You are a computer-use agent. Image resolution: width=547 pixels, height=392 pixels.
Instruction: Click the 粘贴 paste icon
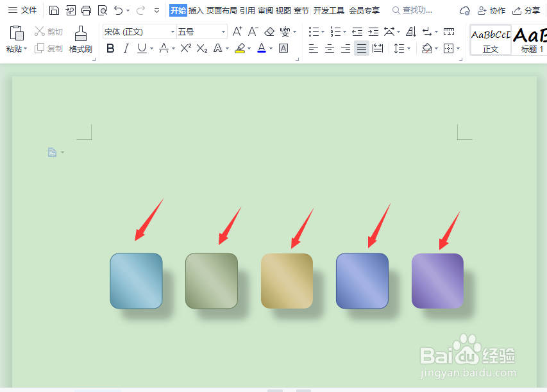(17, 33)
